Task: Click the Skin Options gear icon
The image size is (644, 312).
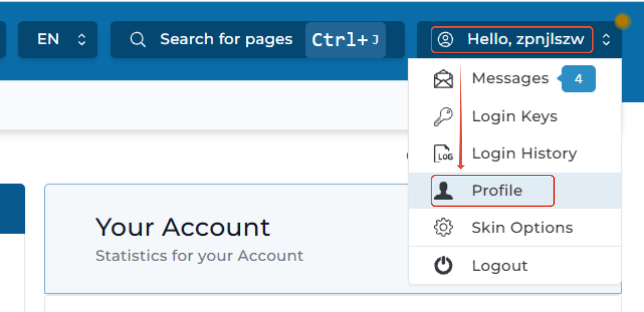Action: 443,227
